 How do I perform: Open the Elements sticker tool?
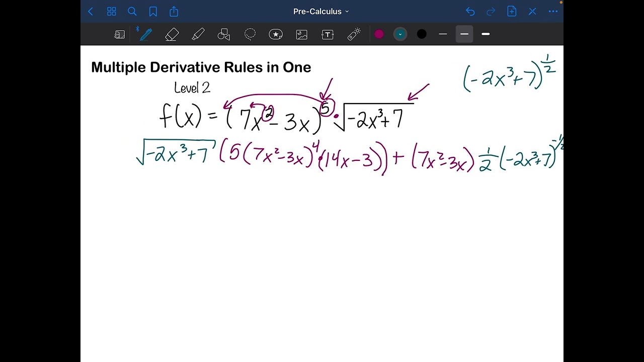pyautogui.click(x=276, y=34)
